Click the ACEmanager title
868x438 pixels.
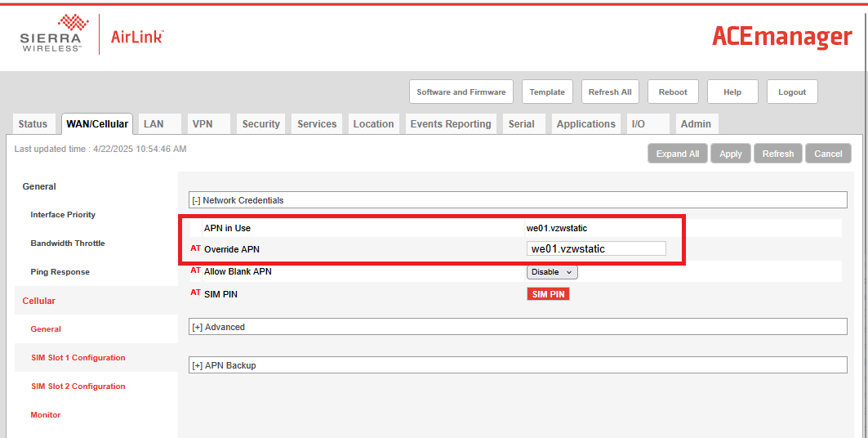pyautogui.click(x=782, y=36)
